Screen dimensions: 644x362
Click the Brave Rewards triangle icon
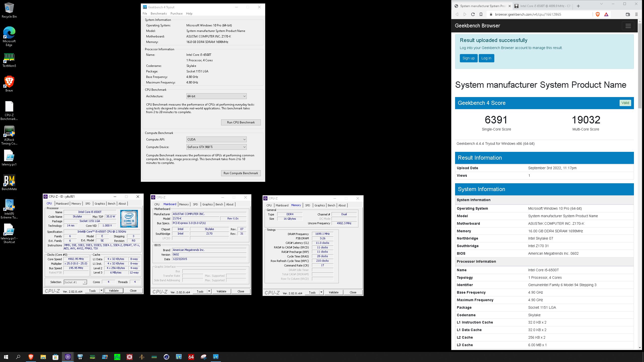point(606,14)
